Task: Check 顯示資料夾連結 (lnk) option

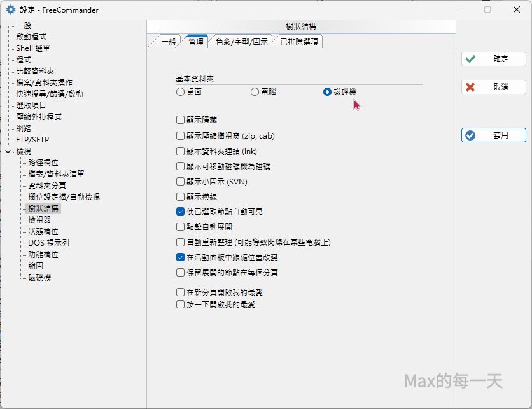Action: [x=181, y=151]
